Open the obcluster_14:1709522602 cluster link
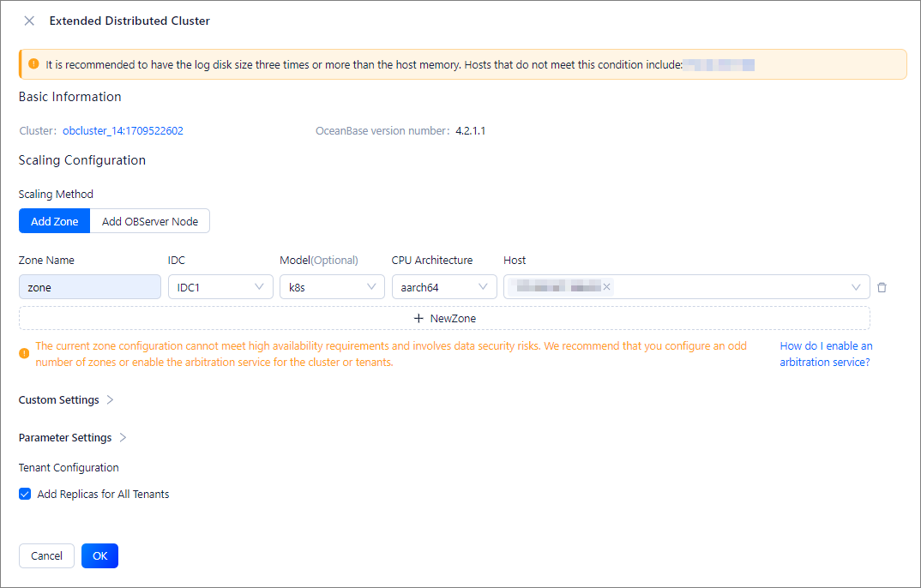The image size is (921, 588). coord(123,131)
